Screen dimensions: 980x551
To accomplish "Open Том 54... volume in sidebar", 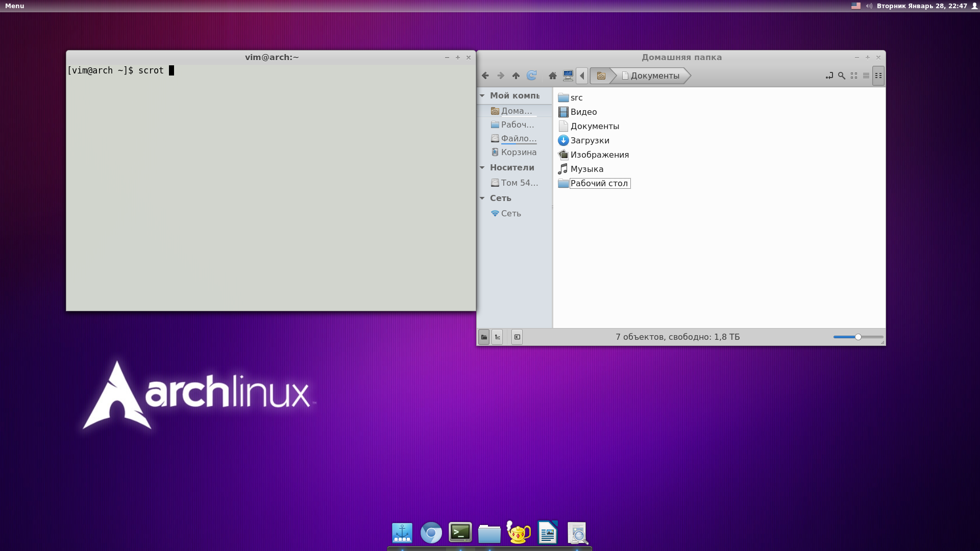I will [x=514, y=183].
